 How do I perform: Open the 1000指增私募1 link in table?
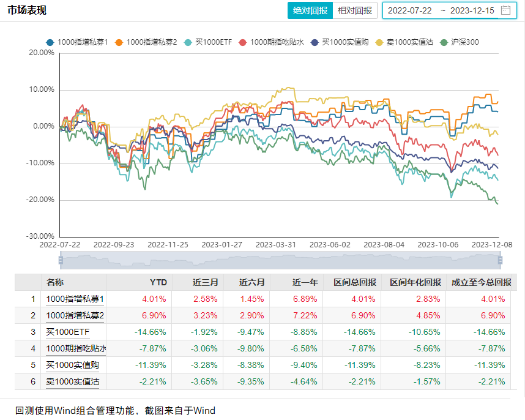75,299
